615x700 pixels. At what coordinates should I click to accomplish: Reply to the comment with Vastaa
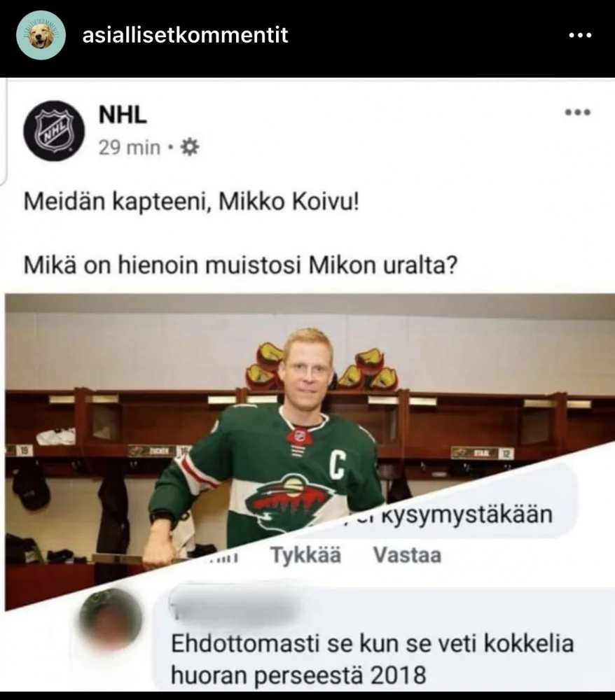pyautogui.click(x=407, y=555)
